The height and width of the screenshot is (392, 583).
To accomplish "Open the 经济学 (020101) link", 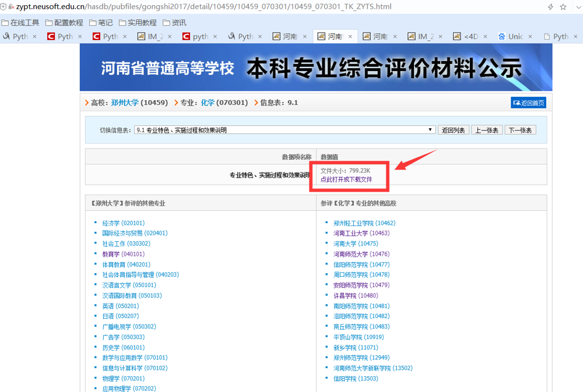I will pyautogui.click(x=124, y=223).
